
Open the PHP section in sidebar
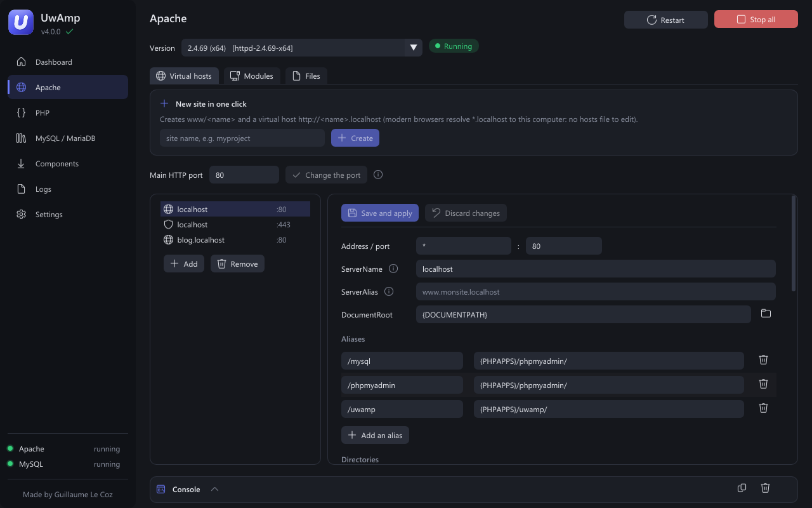click(x=68, y=113)
